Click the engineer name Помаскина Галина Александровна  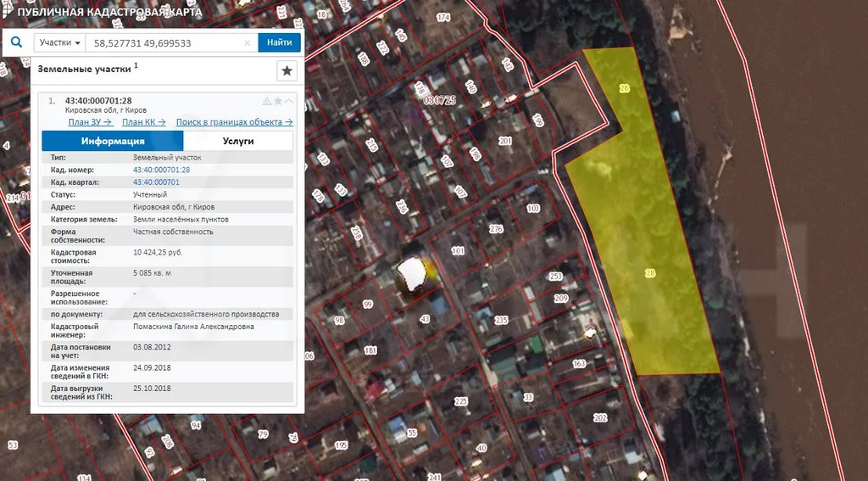click(x=193, y=327)
